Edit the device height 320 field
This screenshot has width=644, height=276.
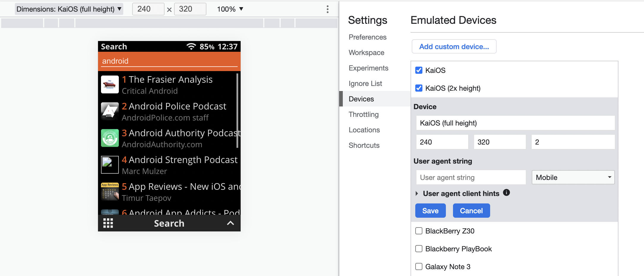(500, 142)
